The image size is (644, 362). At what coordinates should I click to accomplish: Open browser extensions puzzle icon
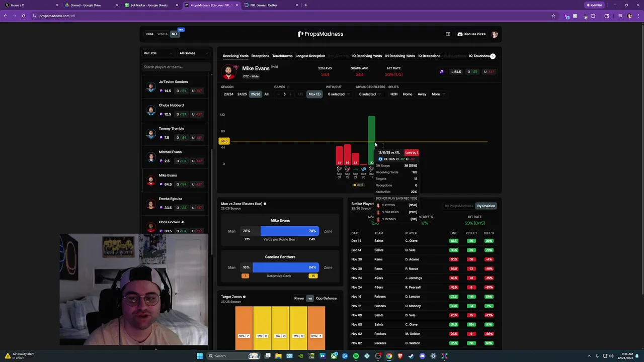pos(593,16)
